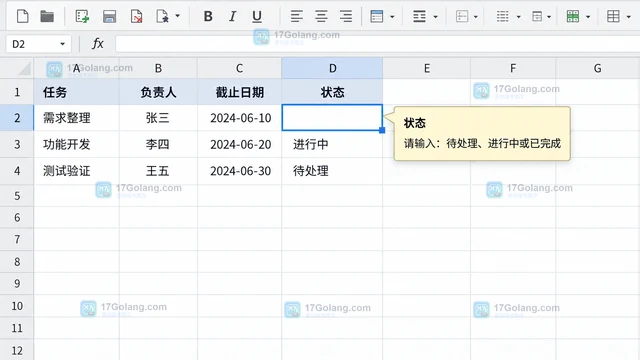Click the sheet icon with green plus
The width and height of the screenshot is (640, 360).
point(82,16)
